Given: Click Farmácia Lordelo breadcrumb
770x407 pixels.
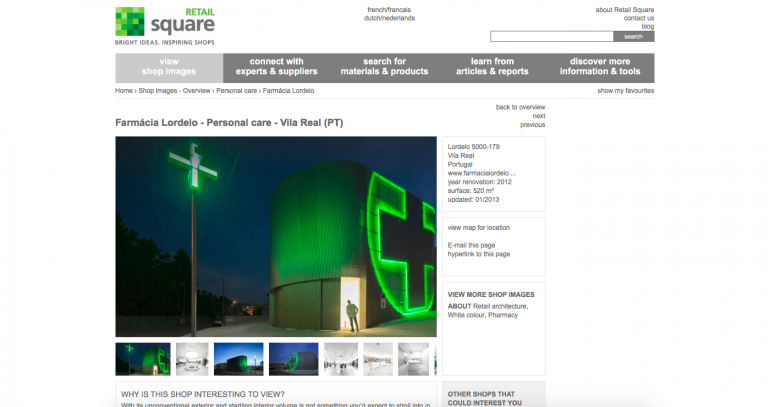Looking at the screenshot, I should click(288, 91).
